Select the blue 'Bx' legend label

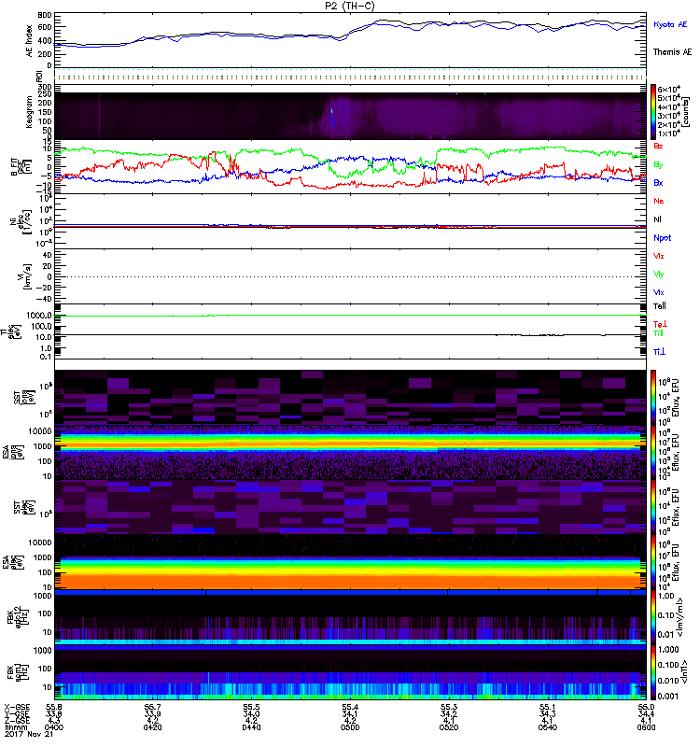tap(658, 183)
